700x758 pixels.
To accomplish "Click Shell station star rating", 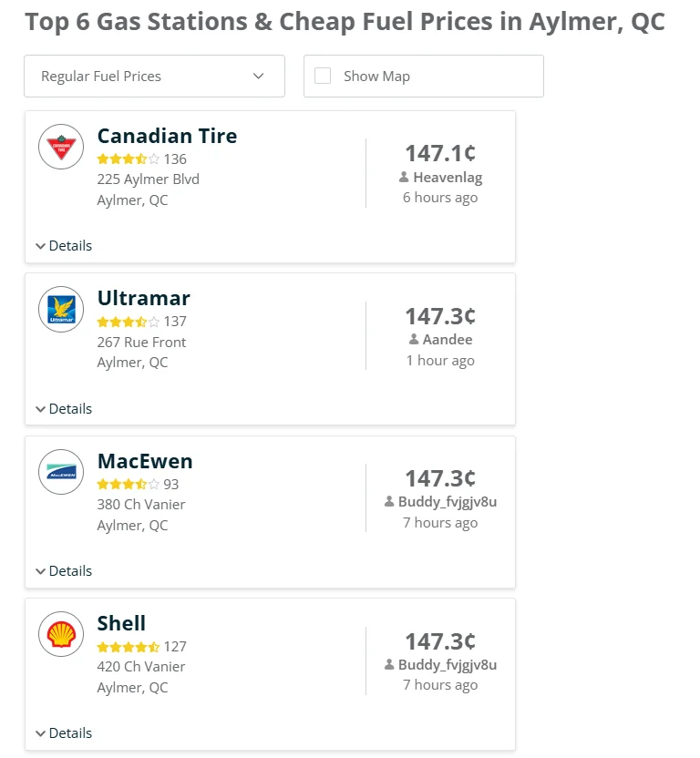I will coord(129,647).
